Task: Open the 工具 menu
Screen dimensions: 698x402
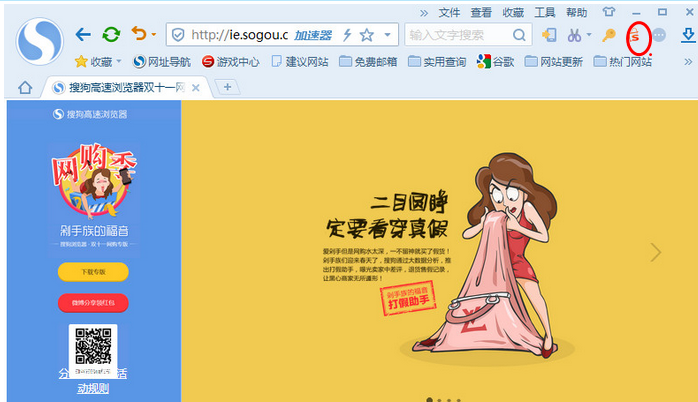Action: point(545,12)
